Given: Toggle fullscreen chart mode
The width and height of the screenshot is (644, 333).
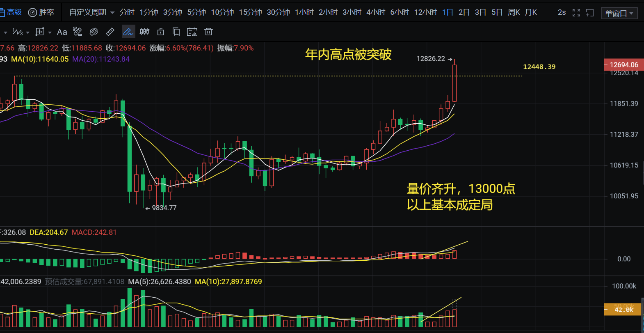Looking at the screenshot, I should coord(576,13).
